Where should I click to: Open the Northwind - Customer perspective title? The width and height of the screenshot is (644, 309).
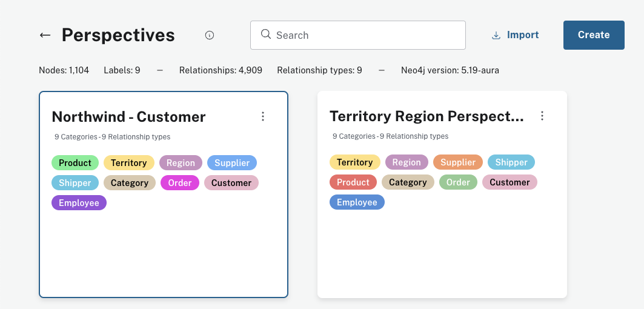(x=128, y=117)
